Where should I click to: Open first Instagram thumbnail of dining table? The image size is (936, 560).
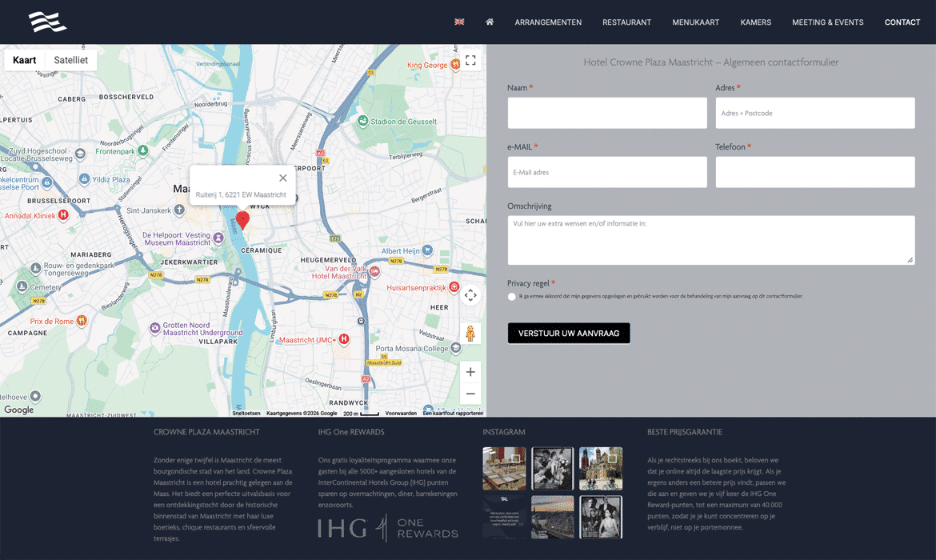point(505,469)
